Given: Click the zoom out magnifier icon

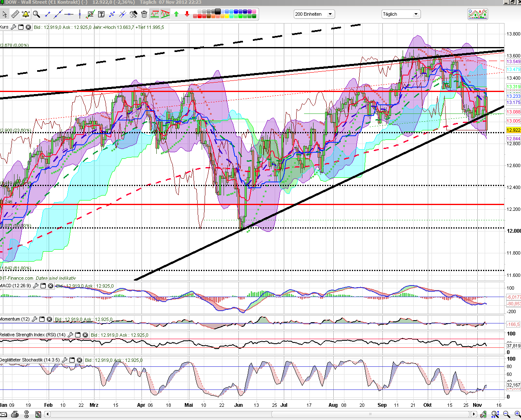Looking at the screenshot, I should pos(507,414).
